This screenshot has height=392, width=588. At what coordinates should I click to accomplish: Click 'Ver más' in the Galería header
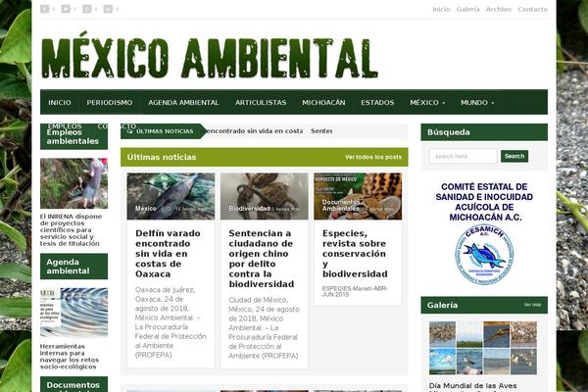pyautogui.click(x=532, y=305)
